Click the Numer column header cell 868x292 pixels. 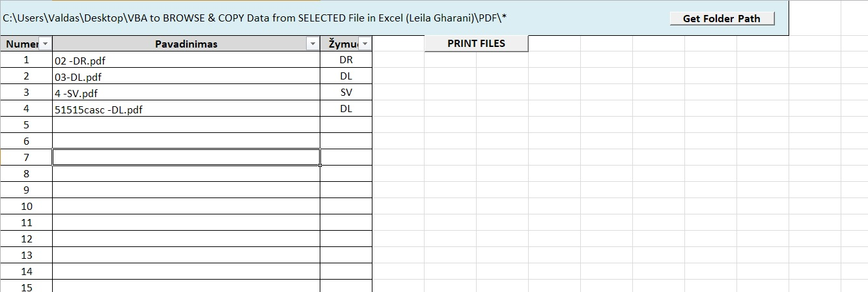pyautogui.click(x=26, y=44)
